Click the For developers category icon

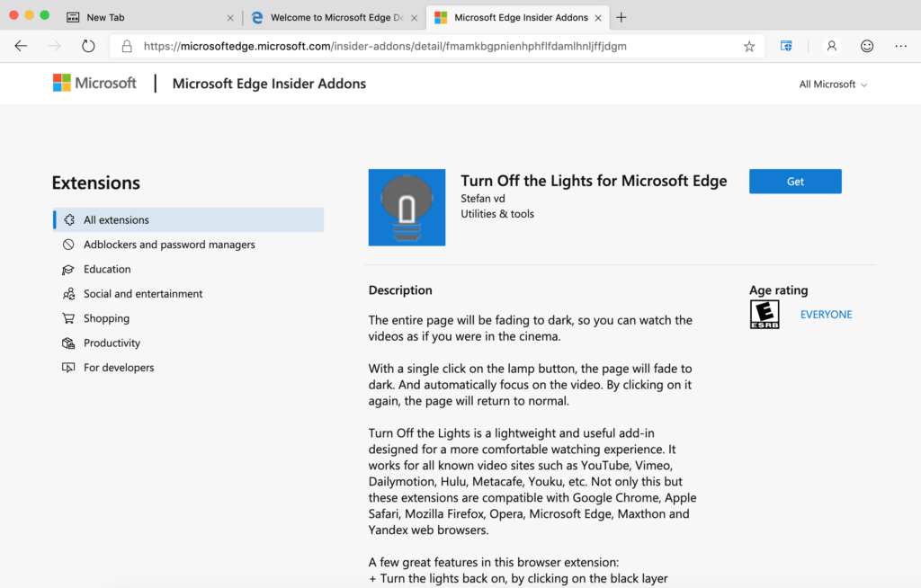point(67,368)
